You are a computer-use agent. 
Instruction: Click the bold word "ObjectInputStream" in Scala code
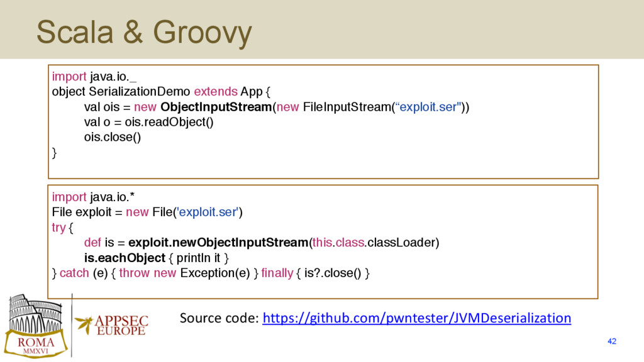216,107
